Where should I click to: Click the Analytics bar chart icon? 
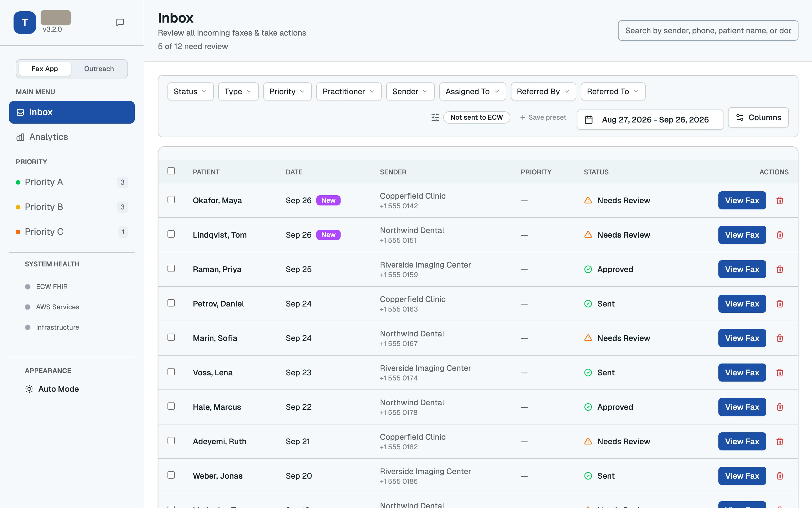point(21,137)
